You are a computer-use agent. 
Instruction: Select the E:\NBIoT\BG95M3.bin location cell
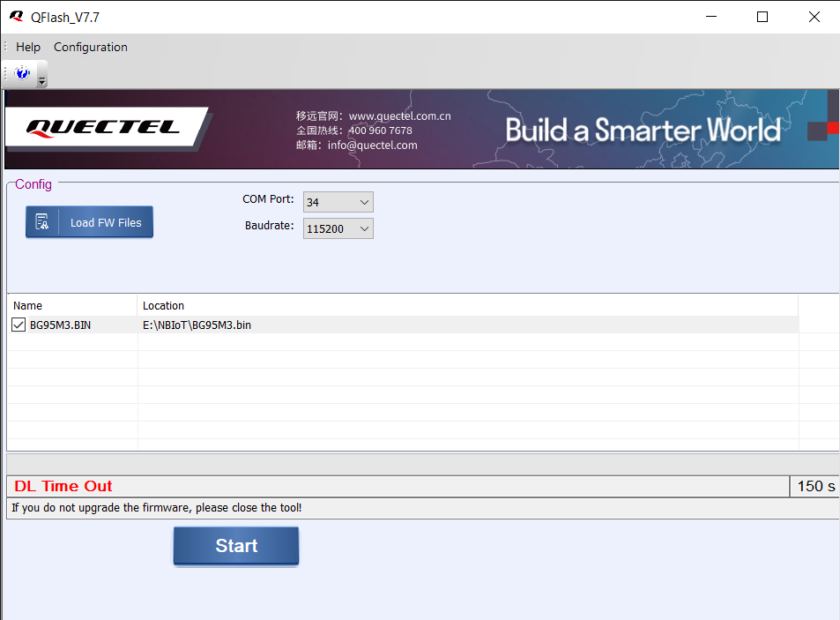coord(197,325)
